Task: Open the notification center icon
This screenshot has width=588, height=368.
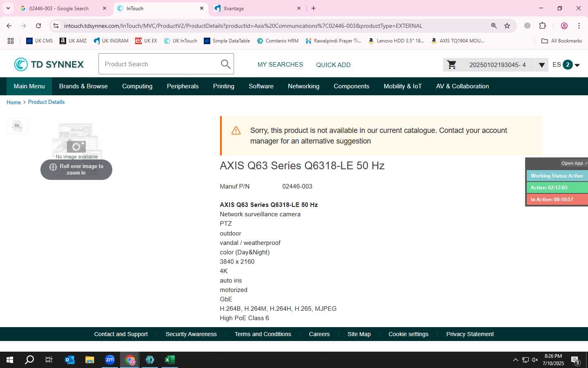Action: (x=575, y=360)
